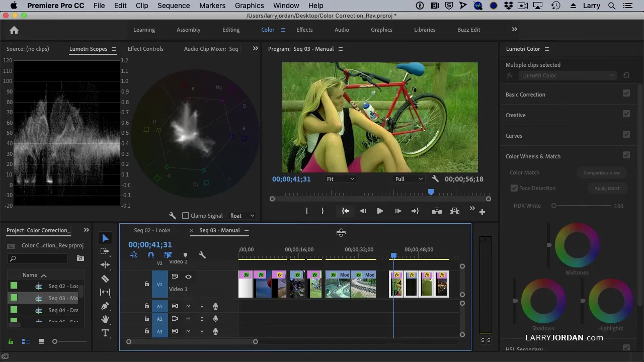Click Add Marker in timeline
This screenshot has height=362, width=644.
(x=185, y=255)
